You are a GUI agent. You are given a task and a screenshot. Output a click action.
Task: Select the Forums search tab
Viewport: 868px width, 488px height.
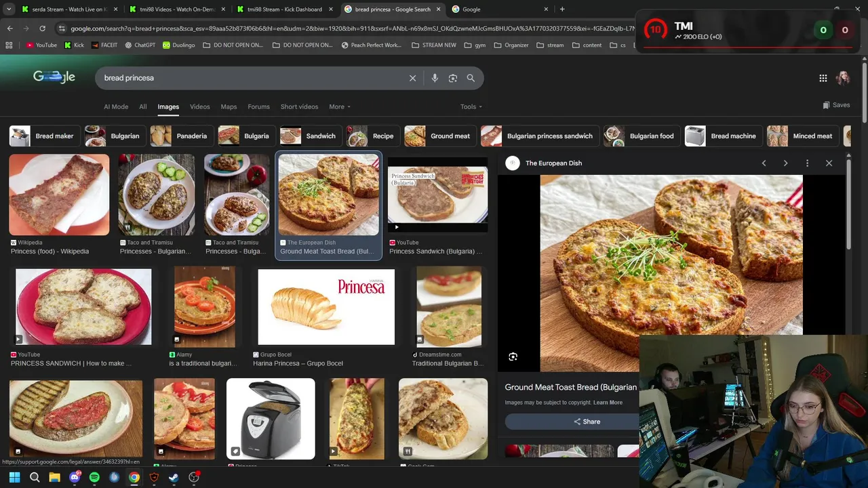pos(259,106)
